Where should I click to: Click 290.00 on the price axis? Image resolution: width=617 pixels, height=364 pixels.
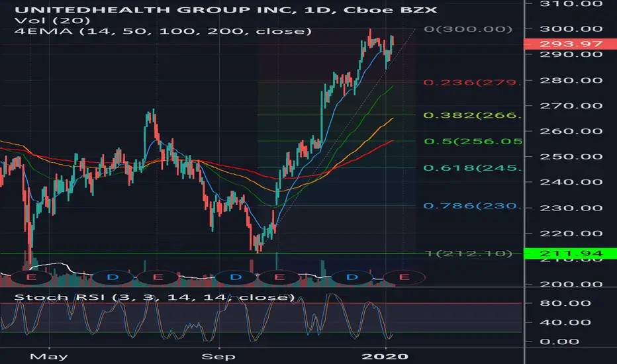click(571, 54)
